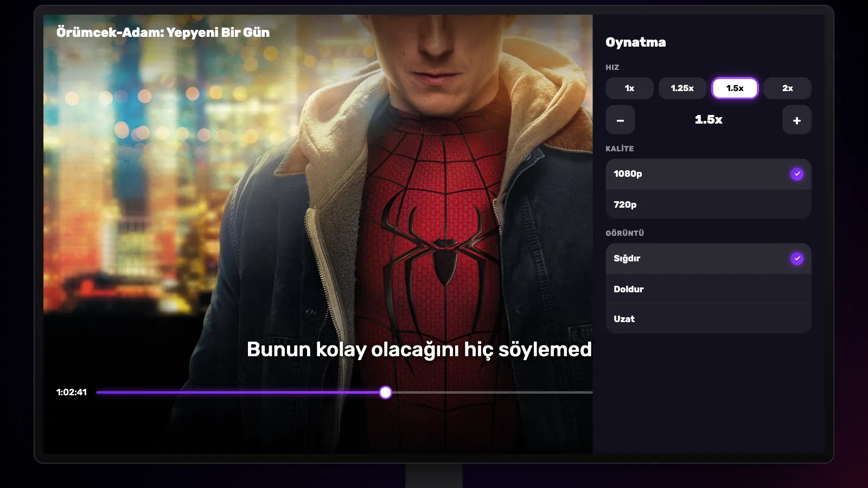
Task: Choose the Sığdır display mode
Action: pos(709,259)
